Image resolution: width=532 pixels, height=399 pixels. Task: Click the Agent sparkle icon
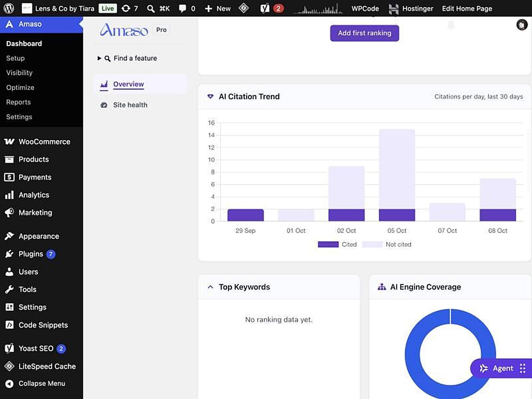pyautogui.click(x=484, y=368)
